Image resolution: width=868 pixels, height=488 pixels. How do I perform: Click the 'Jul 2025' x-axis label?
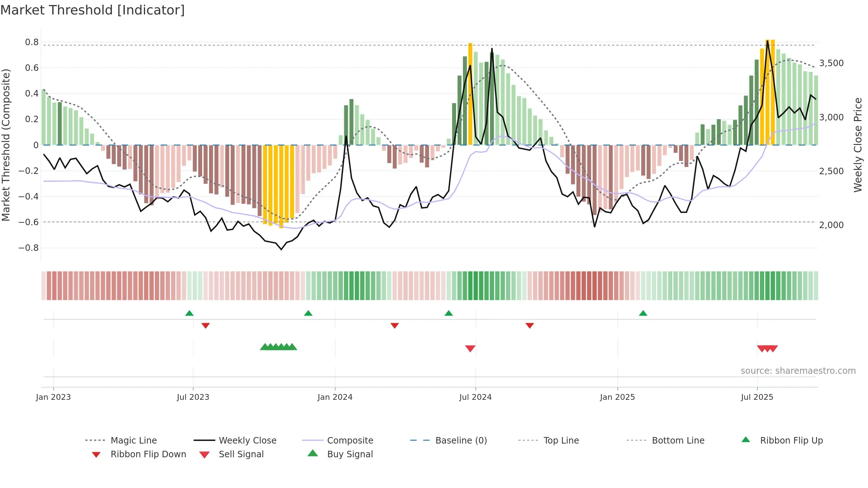pyautogui.click(x=757, y=397)
